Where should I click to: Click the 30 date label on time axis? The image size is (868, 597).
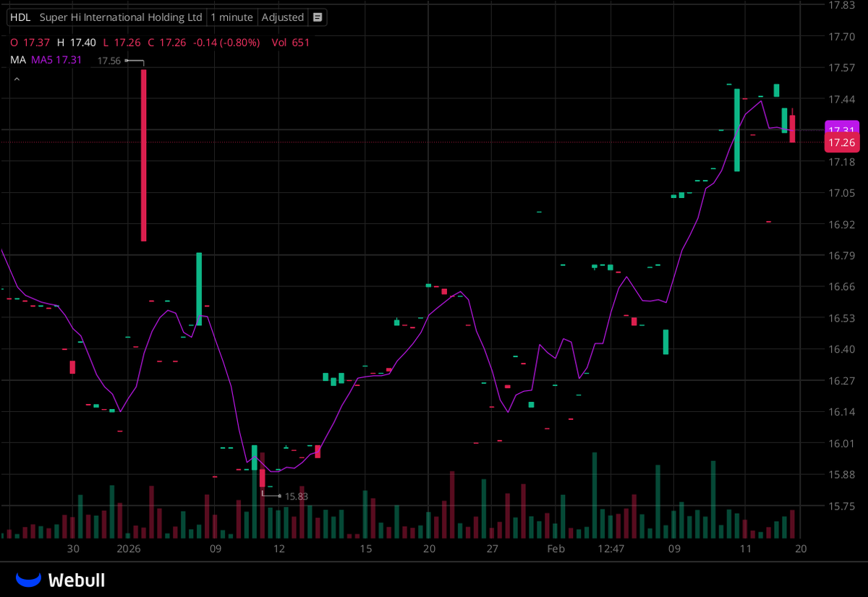pyautogui.click(x=73, y=549)
